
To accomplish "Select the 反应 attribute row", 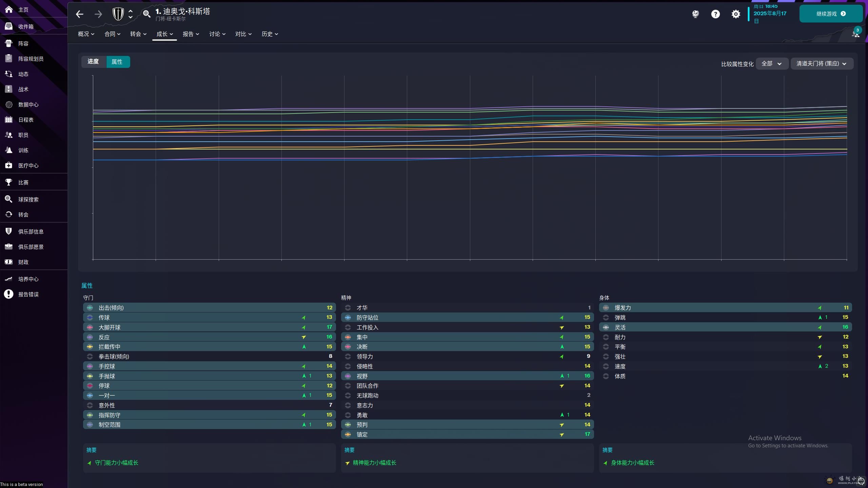I will click(x=209, y=337).
